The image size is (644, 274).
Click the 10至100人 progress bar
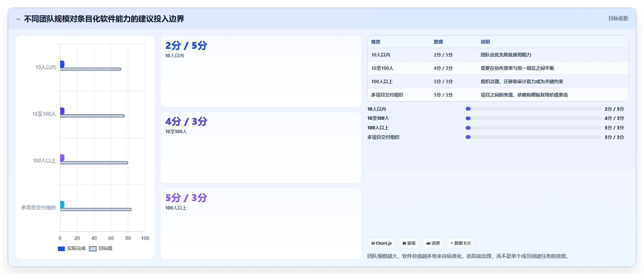(533, 118)
